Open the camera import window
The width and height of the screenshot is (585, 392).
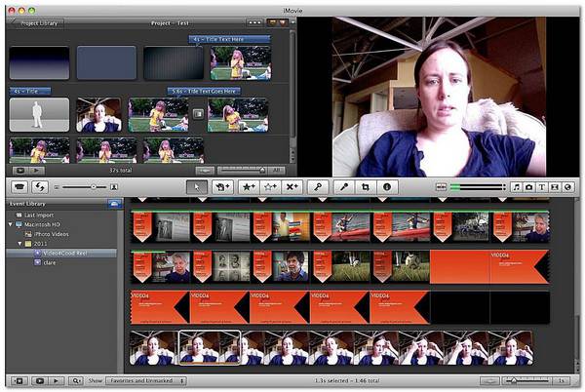click(x=19, y=187)
